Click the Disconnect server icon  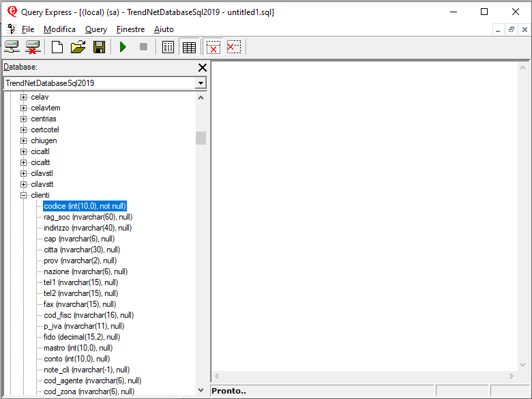tap(33, 47)
